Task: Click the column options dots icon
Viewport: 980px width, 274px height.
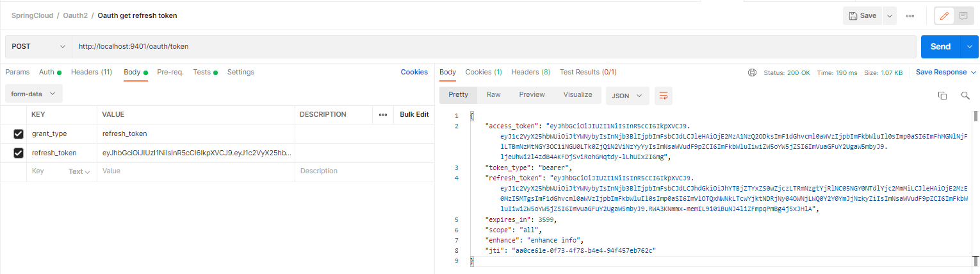Action: click(x=383, y=114)
